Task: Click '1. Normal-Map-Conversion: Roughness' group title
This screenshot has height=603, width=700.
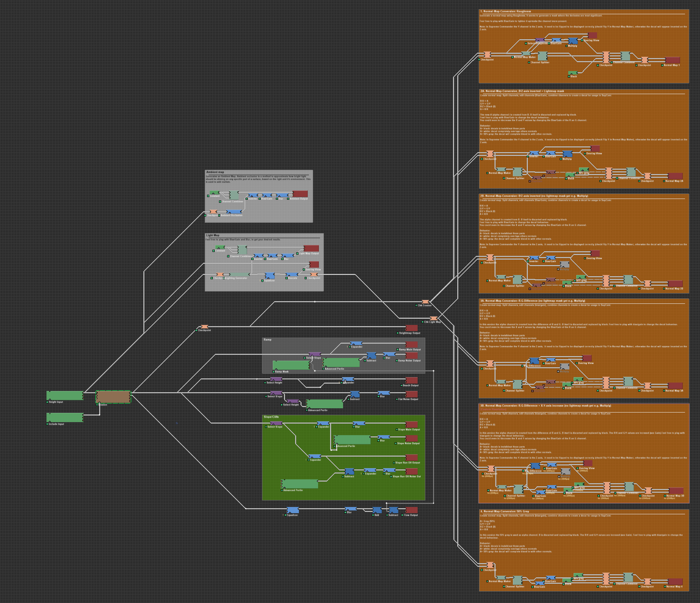Action: (x=505, y=12)
